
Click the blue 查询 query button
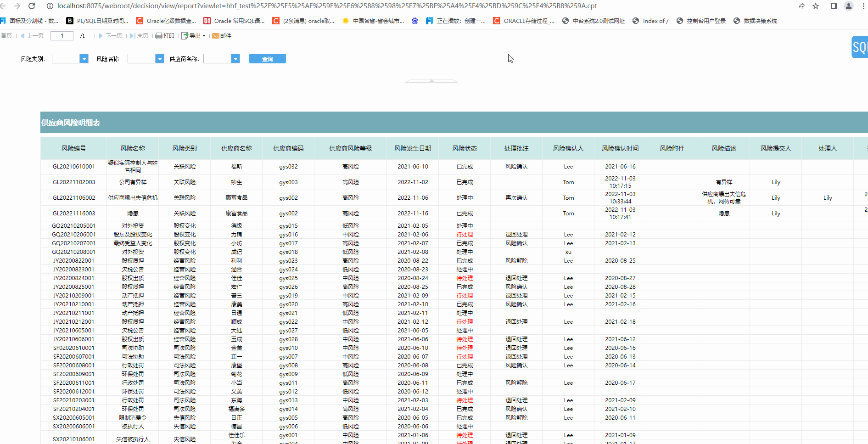267,59
